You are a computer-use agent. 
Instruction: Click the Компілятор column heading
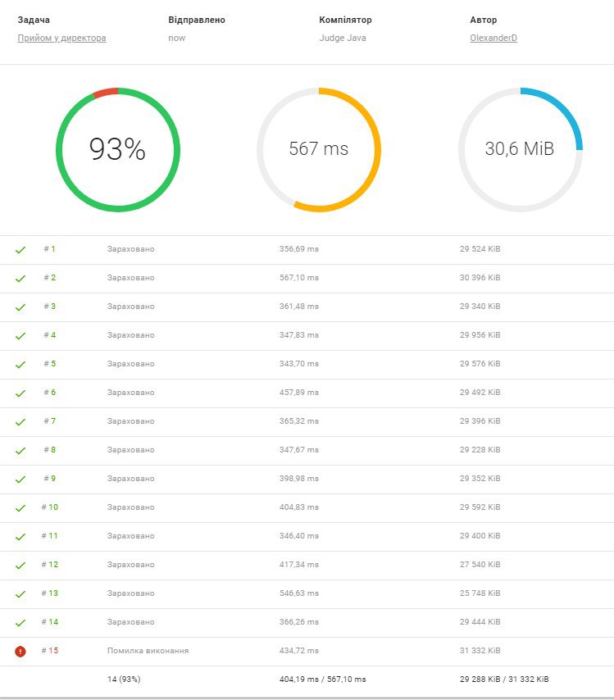(345, 20)
